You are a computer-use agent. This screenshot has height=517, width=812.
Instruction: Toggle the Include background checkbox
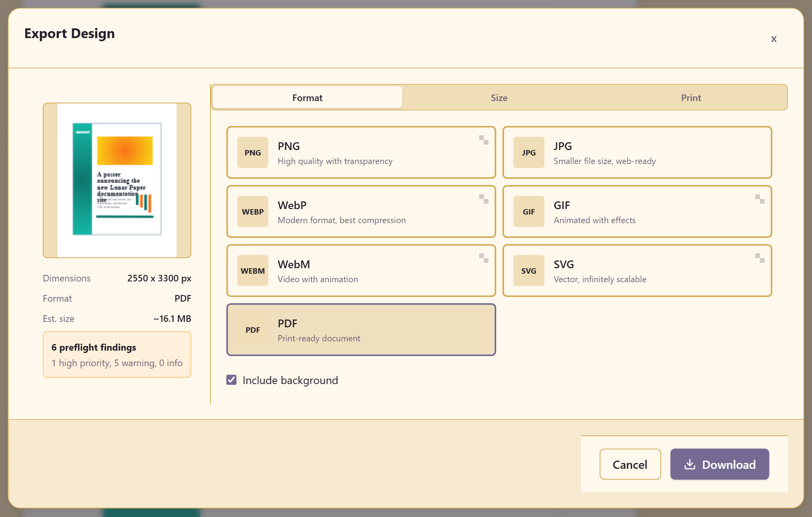pyautogui.click(x=231, y=380)
